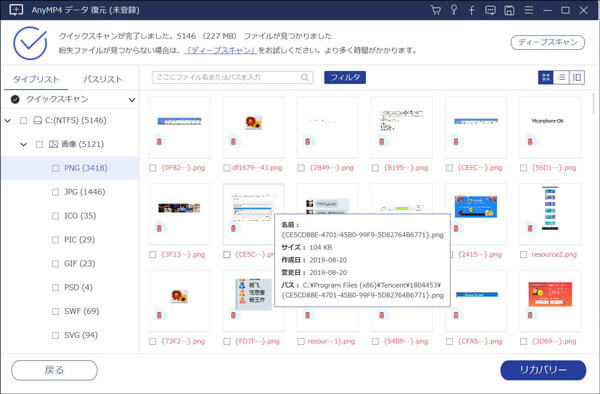
Task: Click trash icon on df1679--43.png thumbnail
Action: pyautogui.click(x=233, y=142)
